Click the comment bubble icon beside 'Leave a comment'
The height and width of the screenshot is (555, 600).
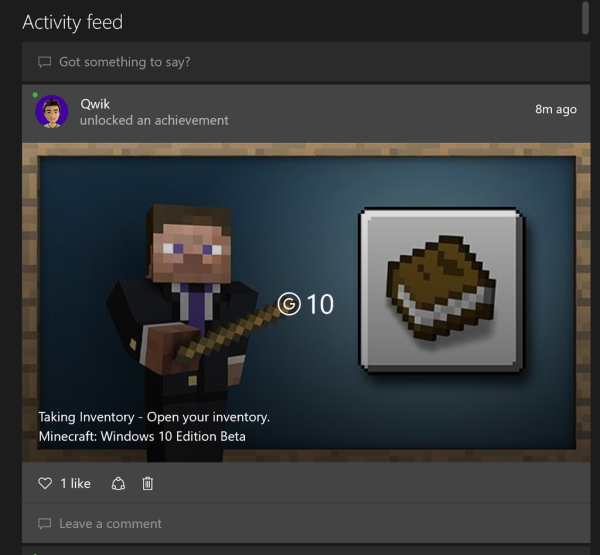[x=44, y=524]
